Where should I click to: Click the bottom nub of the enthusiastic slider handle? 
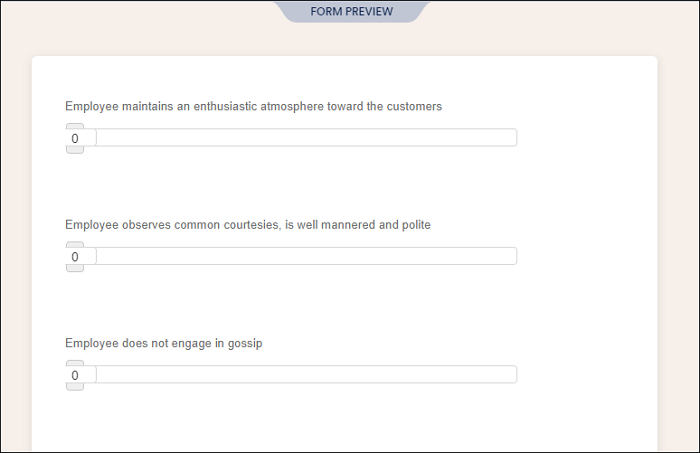(x=75, y=150)
